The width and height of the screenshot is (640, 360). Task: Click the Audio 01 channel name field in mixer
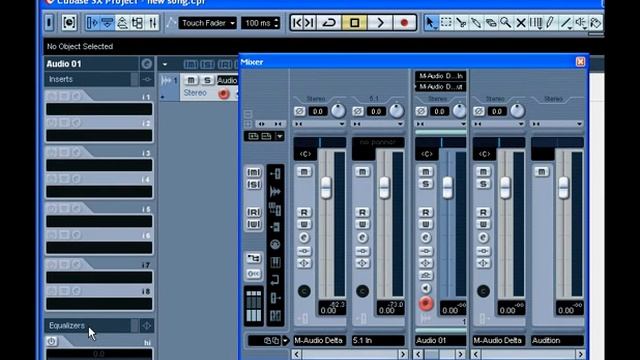[441, 340]
